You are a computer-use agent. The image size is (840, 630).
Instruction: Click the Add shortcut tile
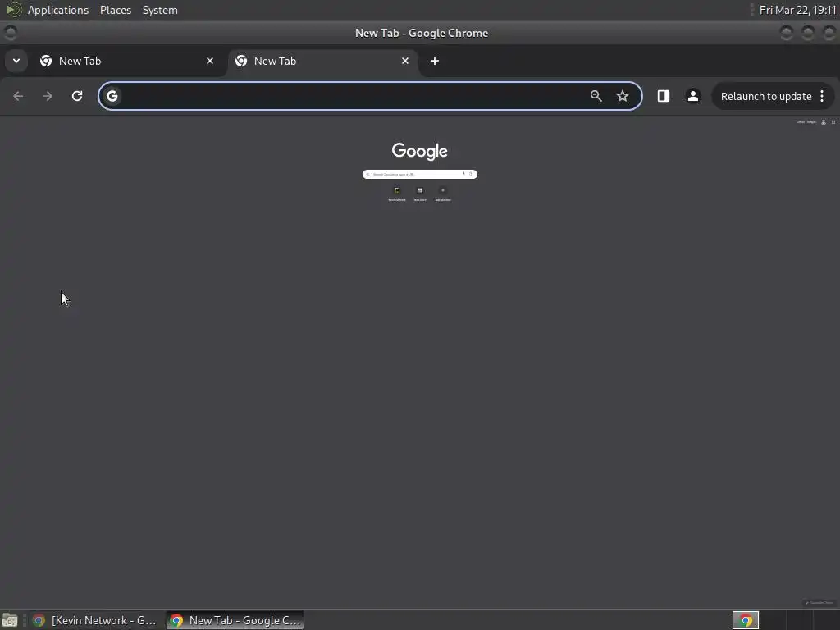coord(442,194)
